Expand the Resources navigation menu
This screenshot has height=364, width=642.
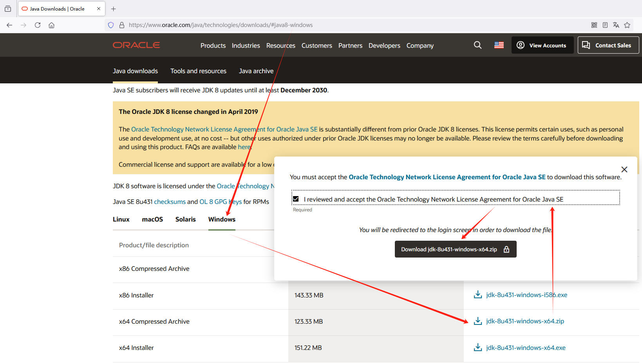(x=280, y=45)
